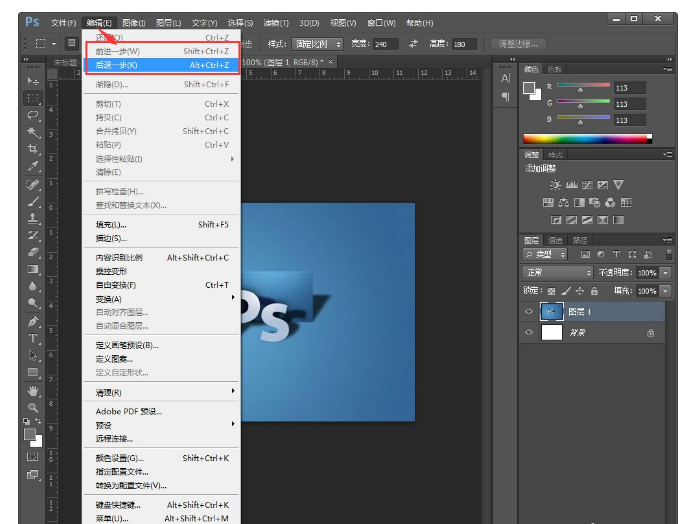Select the Crop tool
The height and width of the screenshot is (524, 682).
point(33,149)
